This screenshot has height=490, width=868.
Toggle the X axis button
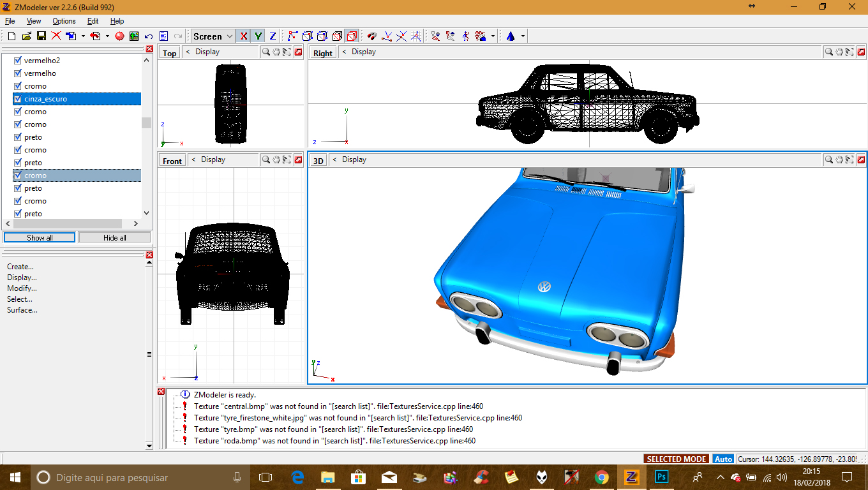coord(243,36)
